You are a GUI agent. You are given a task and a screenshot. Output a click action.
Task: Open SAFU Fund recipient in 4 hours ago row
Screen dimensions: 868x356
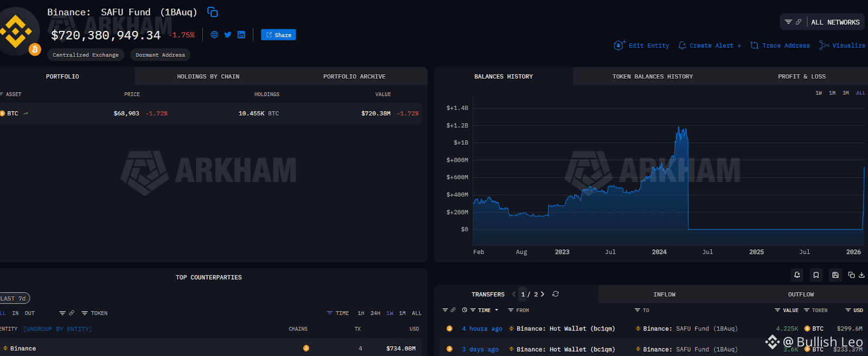tap(690, 328)
